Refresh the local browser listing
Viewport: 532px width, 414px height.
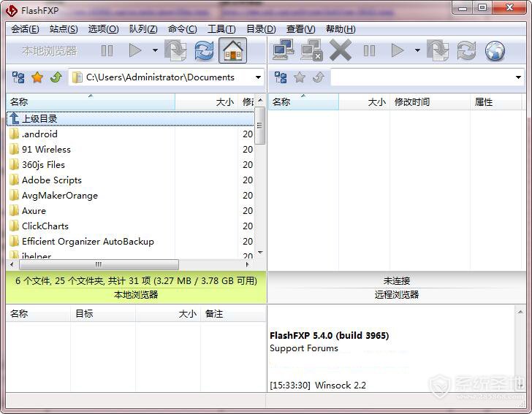205,50
